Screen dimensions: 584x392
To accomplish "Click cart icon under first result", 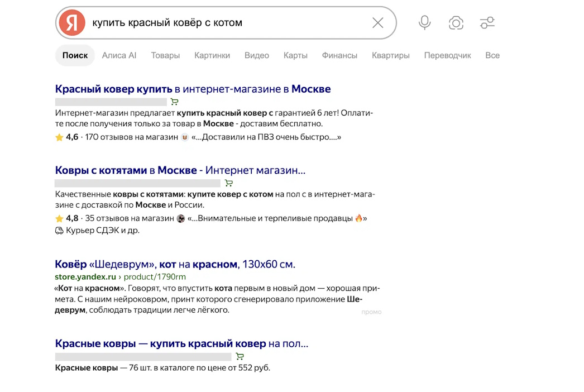I will pyautogui.click(x=174, y=102).
